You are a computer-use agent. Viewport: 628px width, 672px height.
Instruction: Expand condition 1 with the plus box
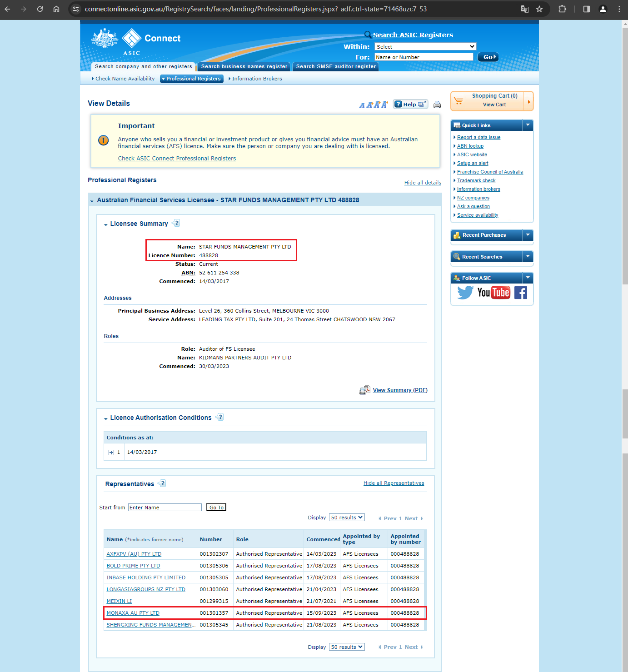(x=111, y=453)
